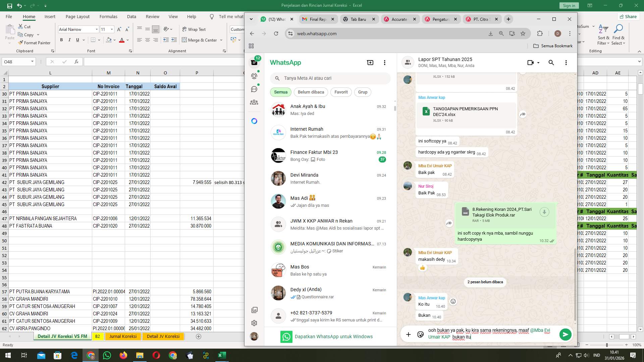The image size is (644, 362).
Task: Filter chats by Favorit
Action: [x=341, y=92]
